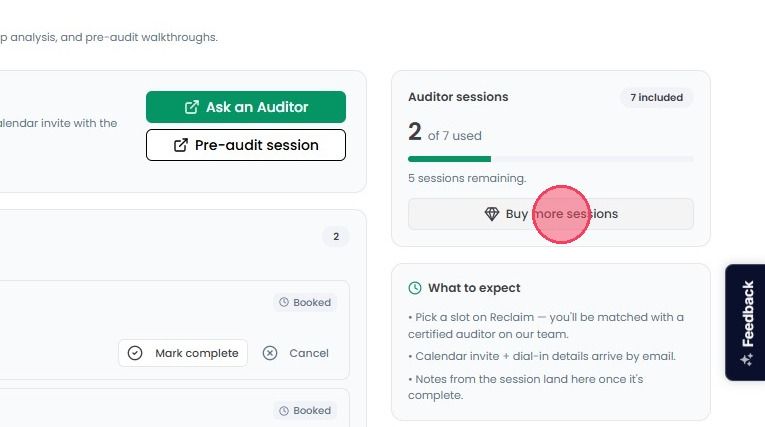Click the external-link icon beside Pre-audit session
The width and height of the screenshot is (765, 427).
point(181,145)
